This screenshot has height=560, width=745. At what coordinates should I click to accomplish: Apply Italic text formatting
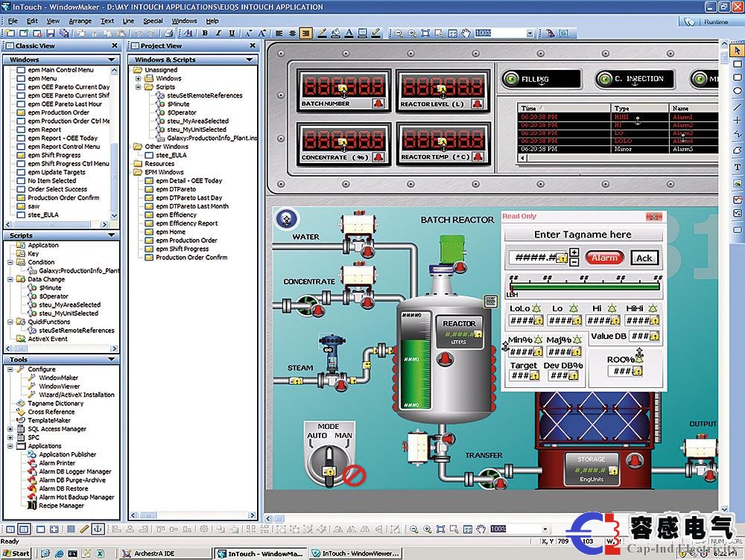point(218,34)
